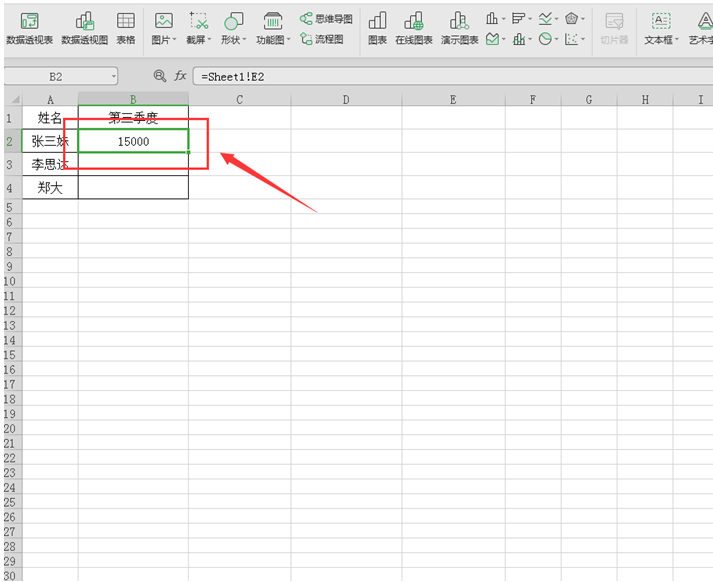Expand the 图片 dropdown arrow
The width and height of the screenshot is (713, 582).
click(x=175, y=40)
